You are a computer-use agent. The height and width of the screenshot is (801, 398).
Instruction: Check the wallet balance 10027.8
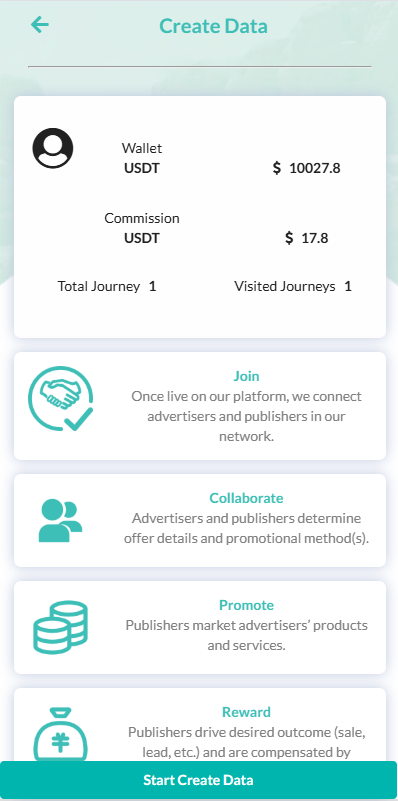(x=307, y=168)
